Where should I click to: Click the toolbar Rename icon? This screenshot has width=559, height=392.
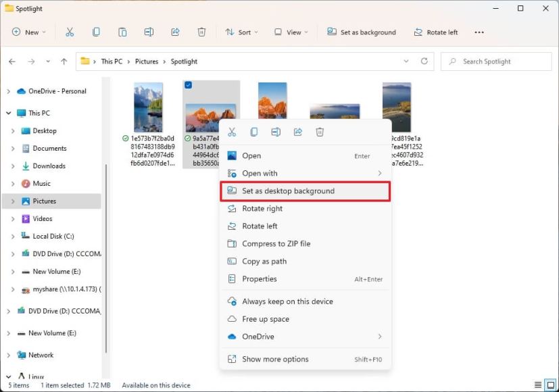[x=149, y=32]
